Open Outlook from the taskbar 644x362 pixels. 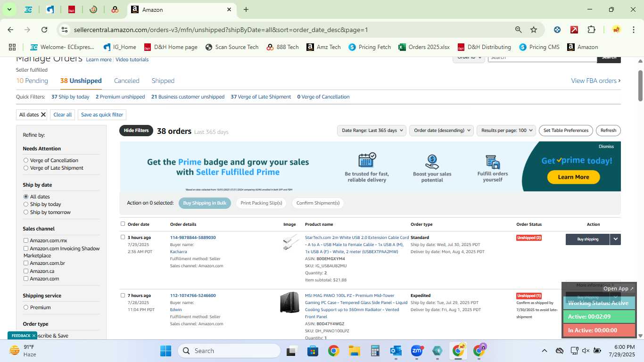coord(396,351)
